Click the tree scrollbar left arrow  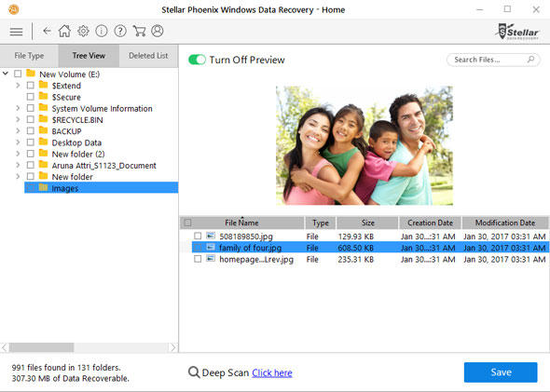click(x=5, y=347)
